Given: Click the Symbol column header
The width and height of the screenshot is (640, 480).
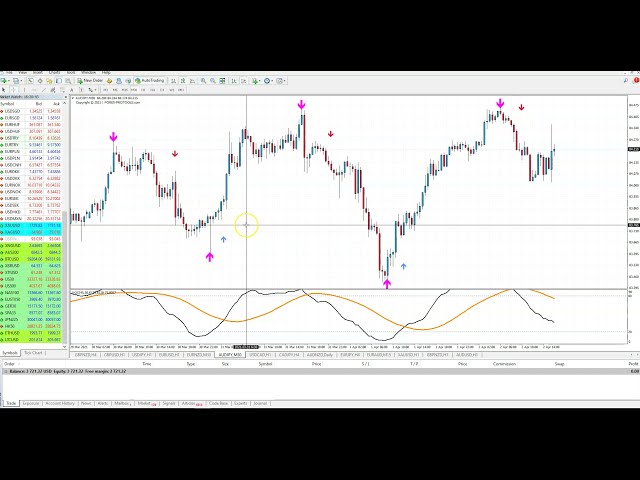Looking at the screenshot, I should click(9, 104).
